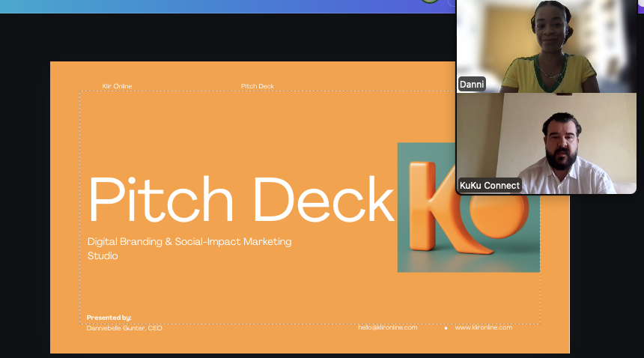Image resolution: width=644 pixels, height=358 pixels.
Task: Click KuKu Connect's video thumbnail
Action: [x=546, y=143]
